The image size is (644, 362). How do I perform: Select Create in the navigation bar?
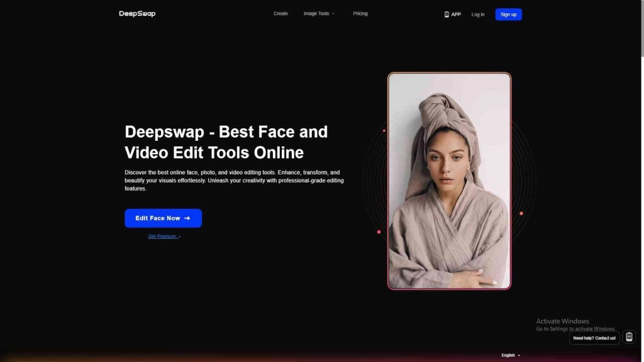click(280, 13)
